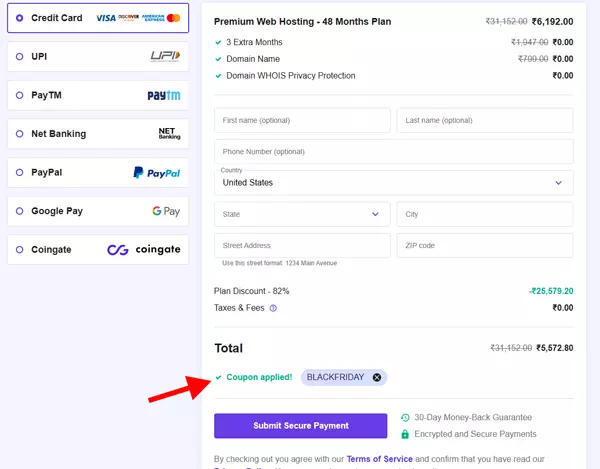Click the Plan Discount - 82% label
600x469 pixels.
(251, 291)
